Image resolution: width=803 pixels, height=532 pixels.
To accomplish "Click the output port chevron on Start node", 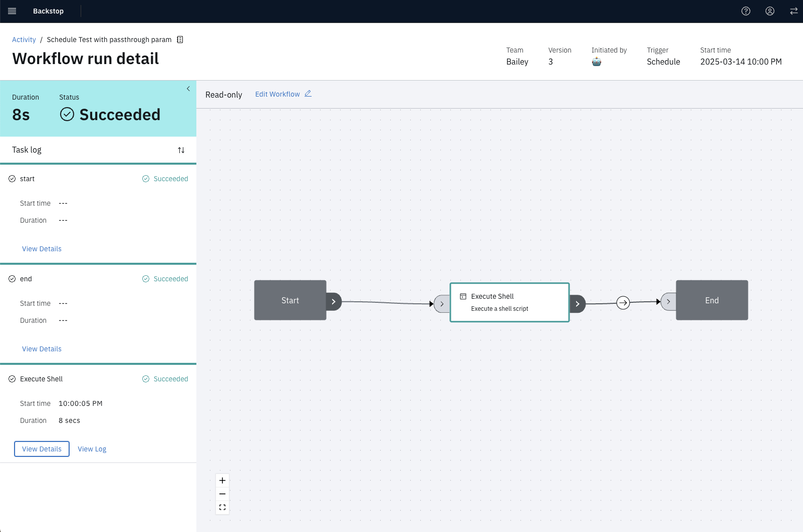I will pyautogui.click(x=333, y=301).
